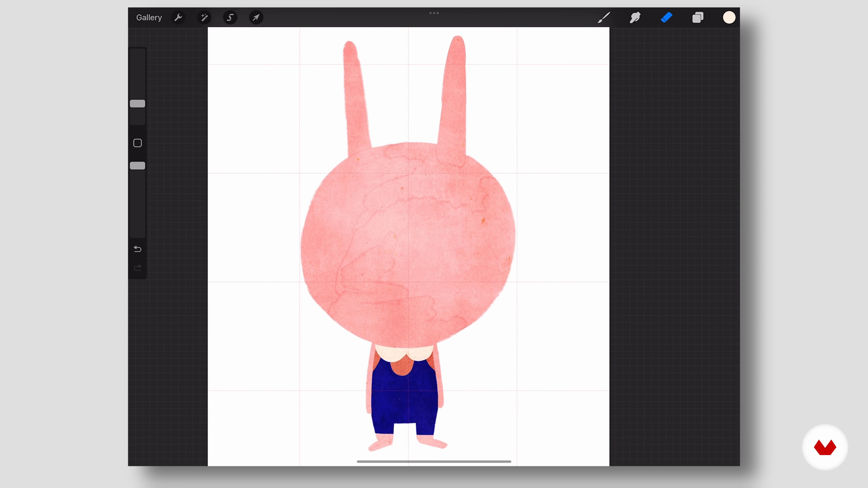The width and height of the screenshot is (868, 488).
Task: Select the Eraser tool
Action: coord(667,18)
